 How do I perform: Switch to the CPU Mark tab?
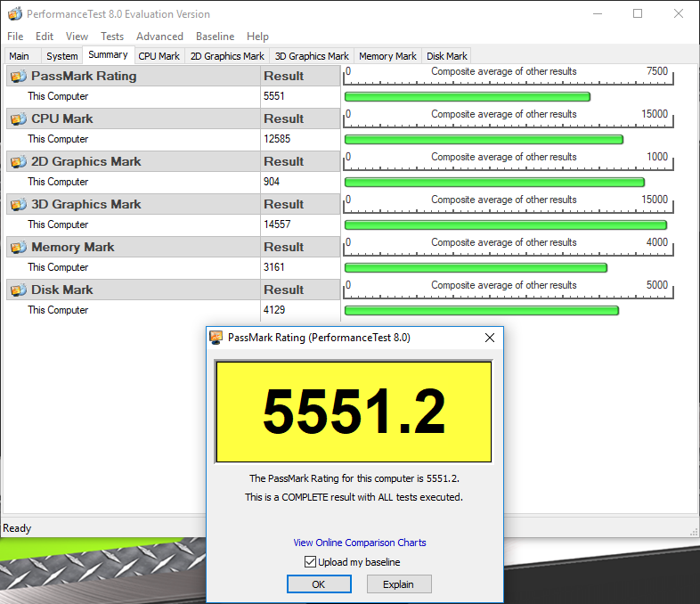click(159, 56)
